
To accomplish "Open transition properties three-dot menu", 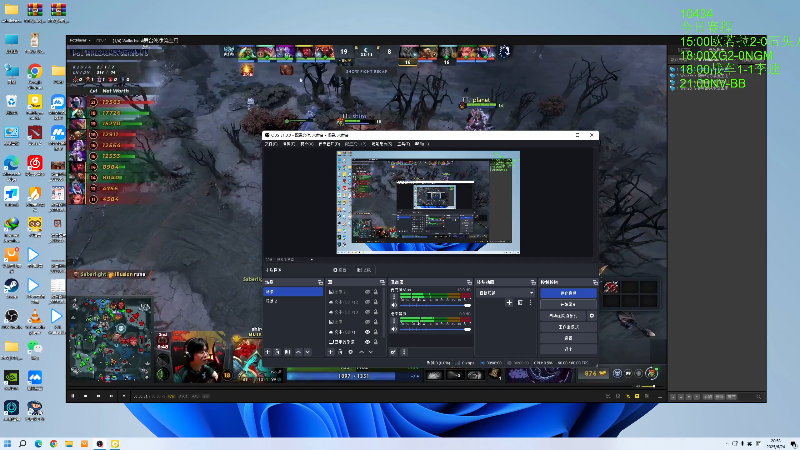I will point(531,303).
